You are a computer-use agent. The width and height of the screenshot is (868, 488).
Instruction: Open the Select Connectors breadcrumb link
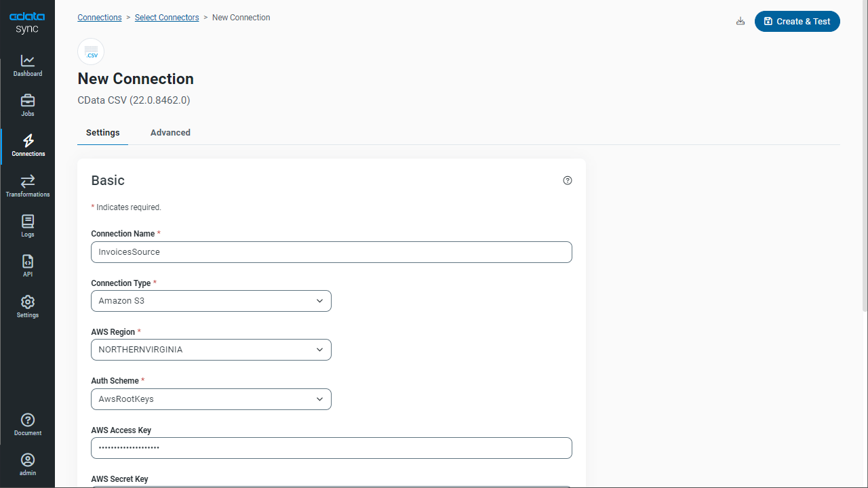[x=167, y=17]
